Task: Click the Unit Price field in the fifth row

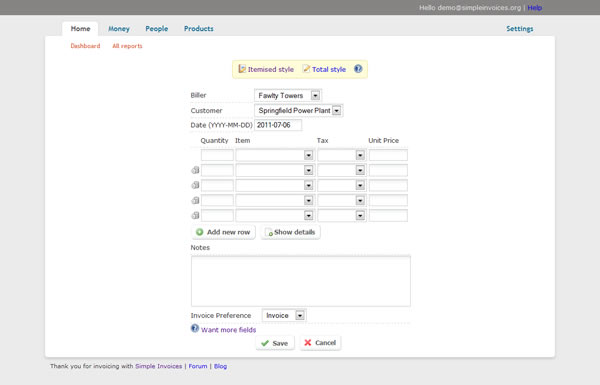Action: click(388, 215)
